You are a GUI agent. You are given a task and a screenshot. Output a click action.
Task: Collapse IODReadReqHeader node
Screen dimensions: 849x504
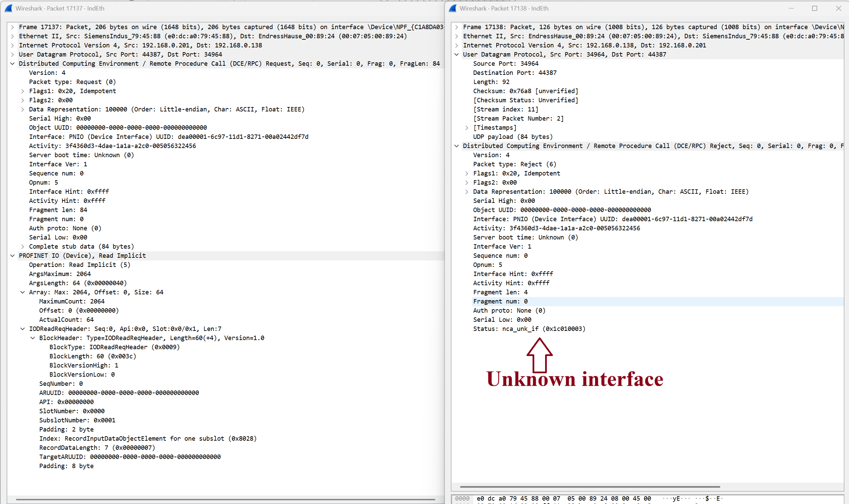[x=22, y=329]
